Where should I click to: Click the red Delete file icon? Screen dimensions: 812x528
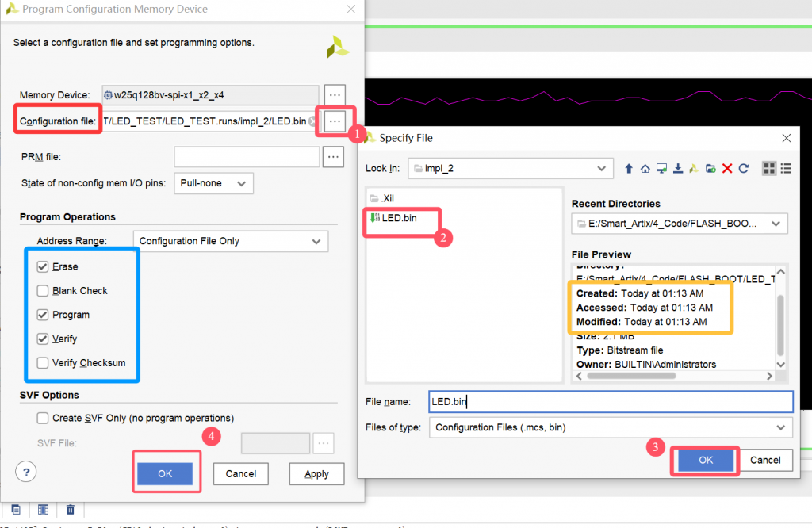[727, 168]
